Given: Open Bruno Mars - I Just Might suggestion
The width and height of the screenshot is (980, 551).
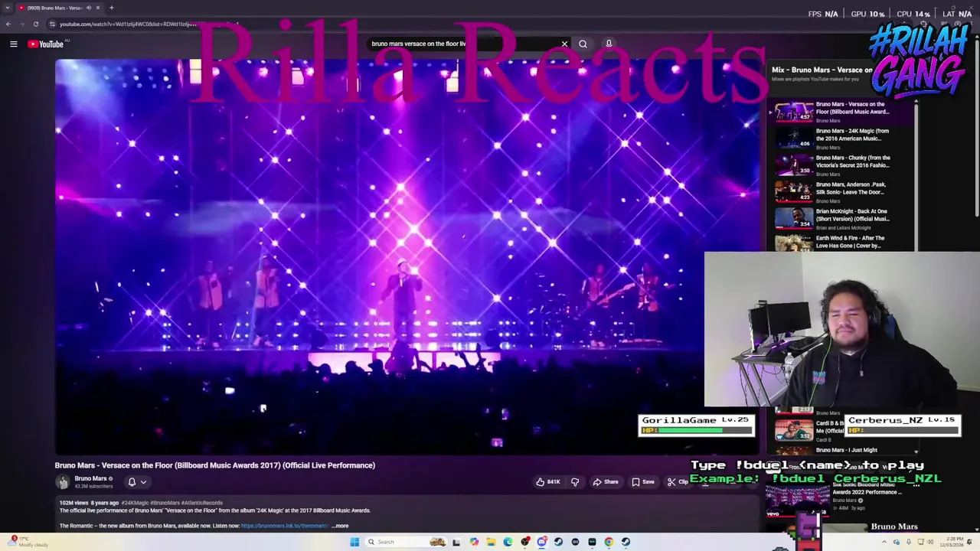Looking at the screenshot, I should click(846, 450).
